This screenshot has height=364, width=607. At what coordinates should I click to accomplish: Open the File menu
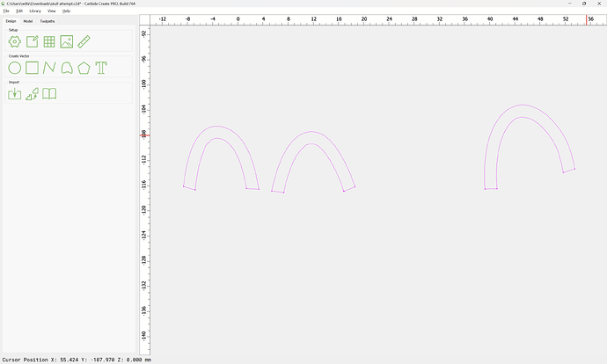coord(5,11)
